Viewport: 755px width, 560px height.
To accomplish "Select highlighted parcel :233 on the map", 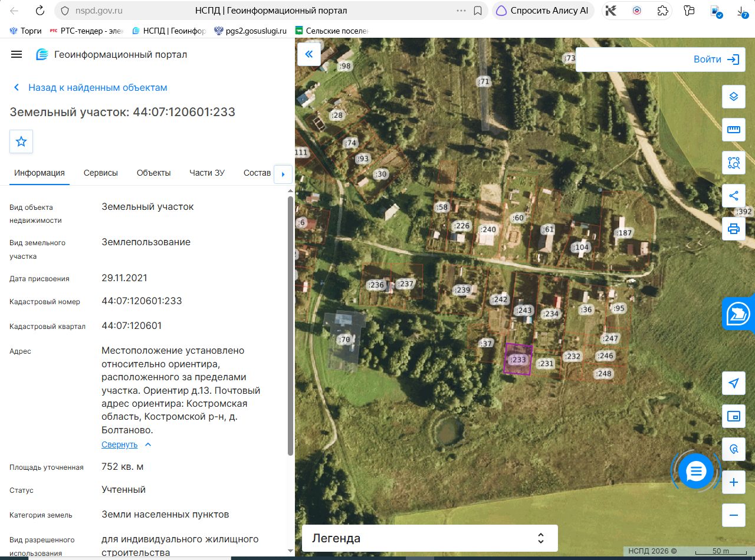I will tap(518, 359).
